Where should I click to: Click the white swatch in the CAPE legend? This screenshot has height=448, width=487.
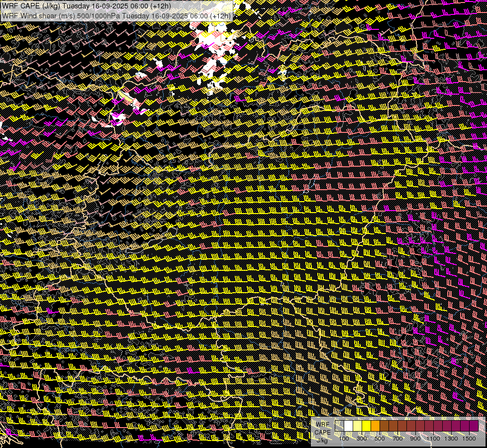coord(349,426)
